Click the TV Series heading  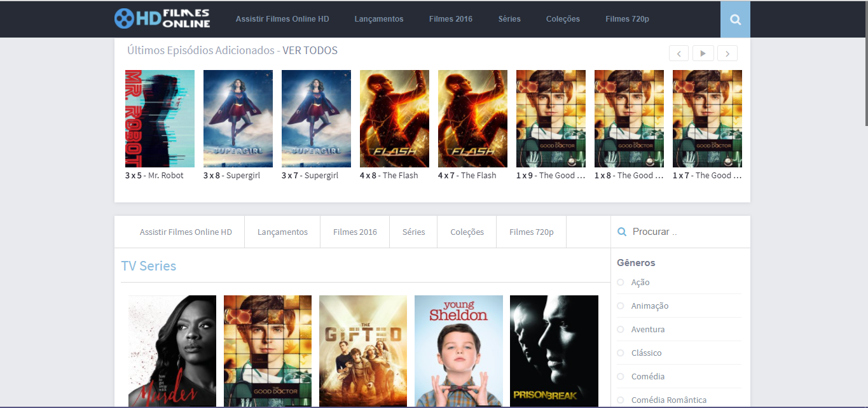click(149, 266)
